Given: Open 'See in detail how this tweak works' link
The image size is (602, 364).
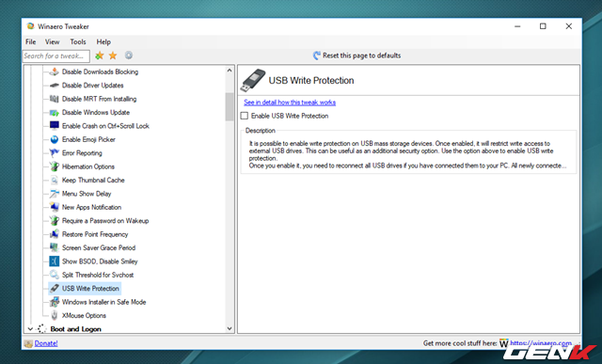Looking at the screenshot, I should 290,103.
